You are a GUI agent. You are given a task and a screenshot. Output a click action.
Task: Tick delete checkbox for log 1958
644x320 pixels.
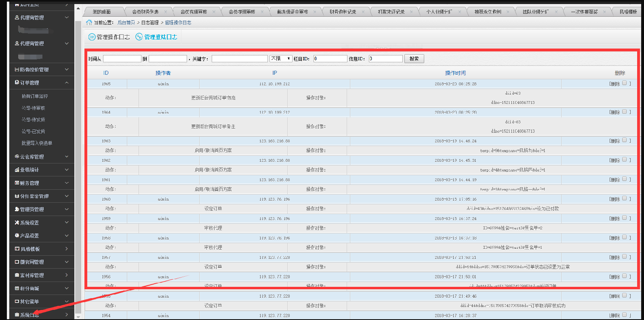coord(624,237)
